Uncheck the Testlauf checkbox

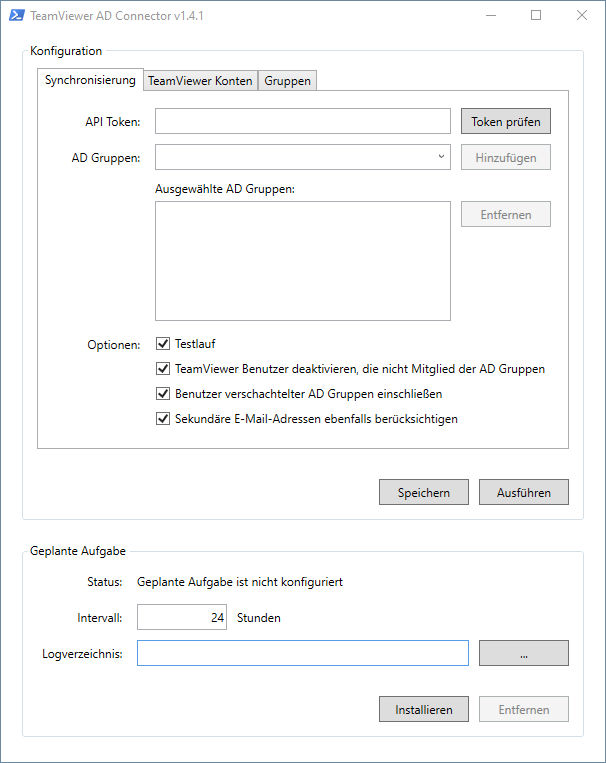point(163,344)
